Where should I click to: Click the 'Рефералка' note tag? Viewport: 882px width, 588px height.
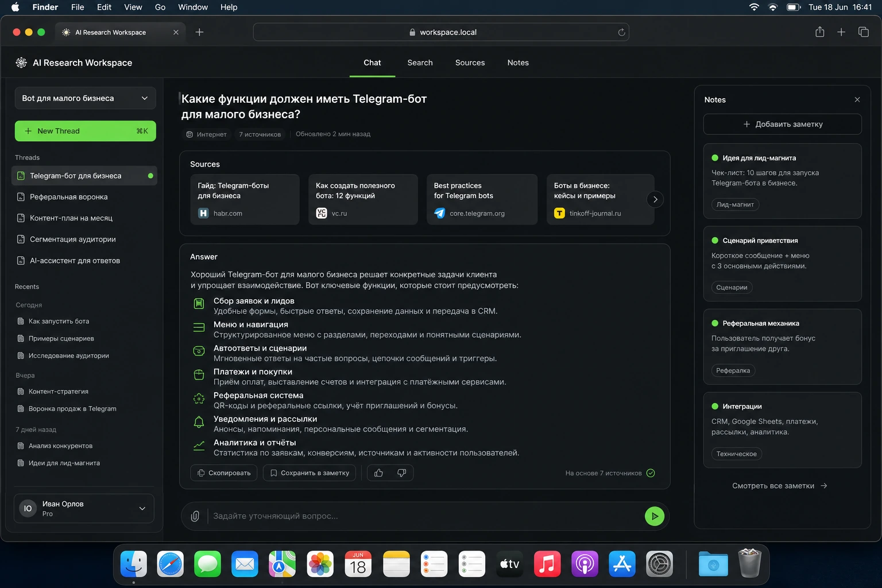pyautogui.click(x=733, y=371)
